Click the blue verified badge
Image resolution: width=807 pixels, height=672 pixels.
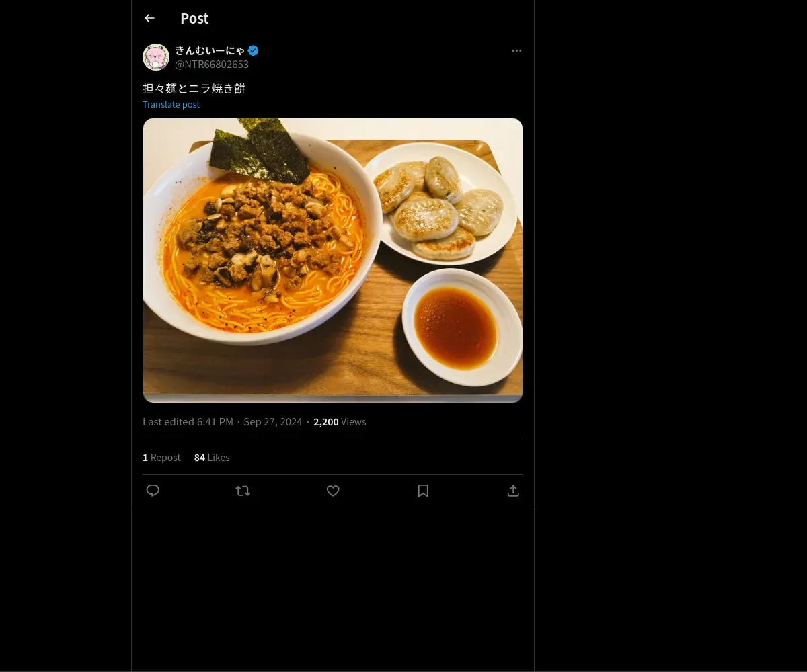(x=254, y=50)
